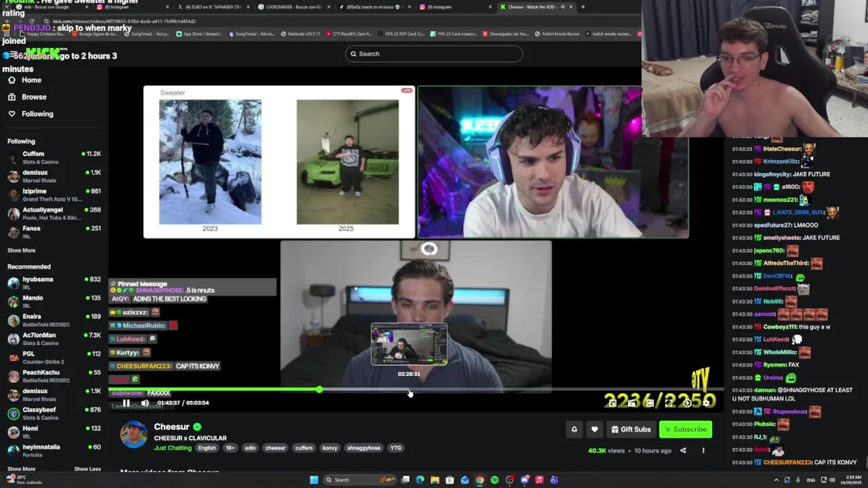868x488 pixels.
Task: Click the green Subscribe button
Action: pyautogui.click(x=686, y=429)
